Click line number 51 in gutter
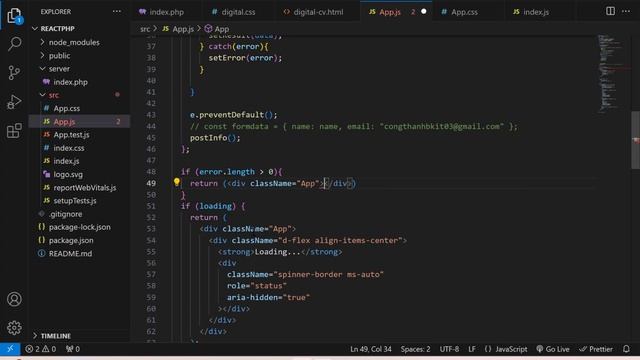The height and width of the screenshot is (360, 640). click(151, 206)
